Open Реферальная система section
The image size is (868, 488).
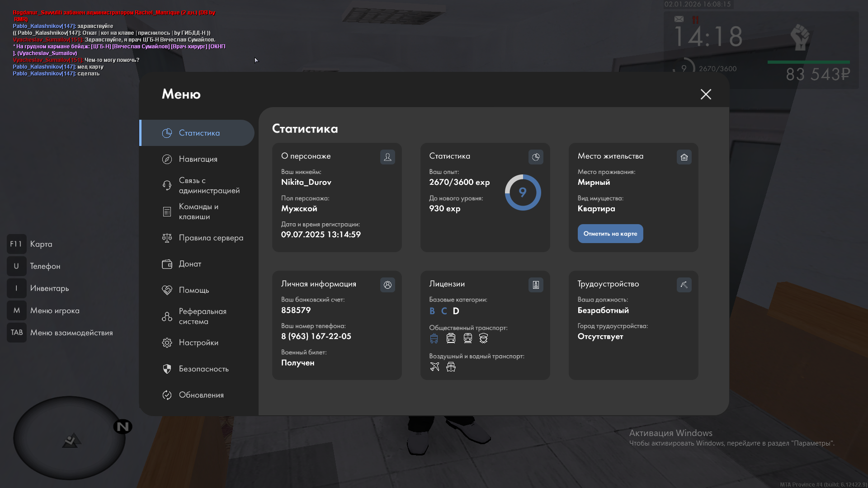[202, 316]
